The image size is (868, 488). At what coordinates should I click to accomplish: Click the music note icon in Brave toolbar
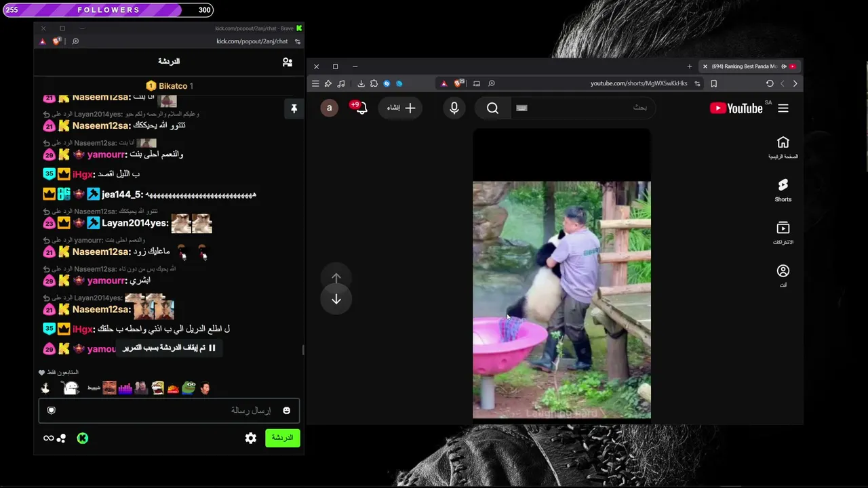click(341, 83)
